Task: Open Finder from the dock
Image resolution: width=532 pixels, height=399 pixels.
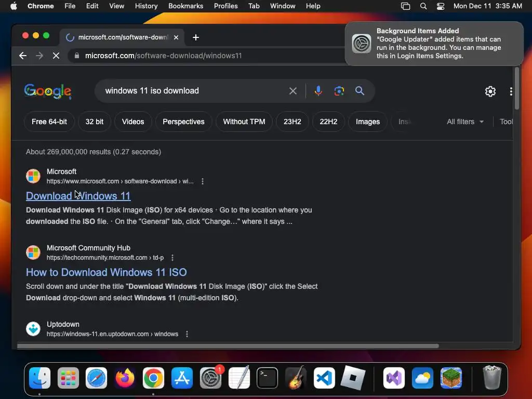Action: (x=39, y=378)
